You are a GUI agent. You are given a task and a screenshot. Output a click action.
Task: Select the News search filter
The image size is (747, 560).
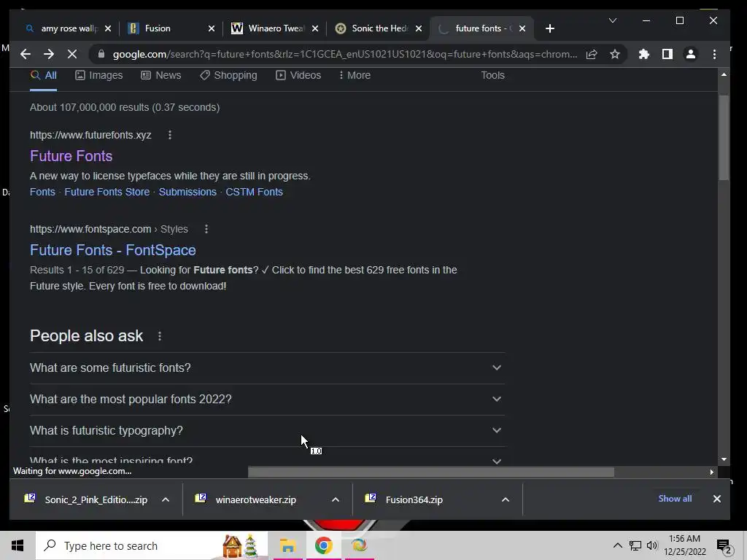pos(161,75)
